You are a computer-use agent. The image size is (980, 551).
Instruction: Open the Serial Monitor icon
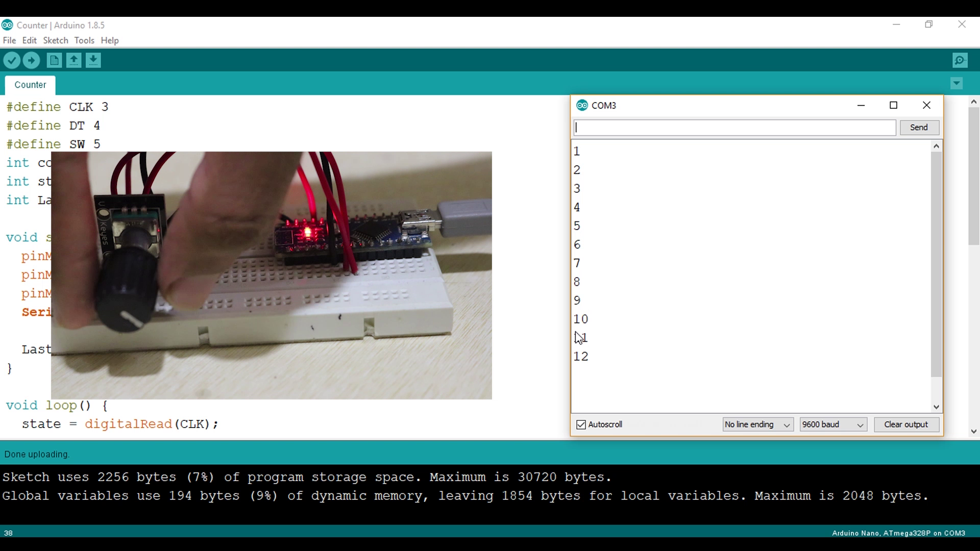(960, 60)
